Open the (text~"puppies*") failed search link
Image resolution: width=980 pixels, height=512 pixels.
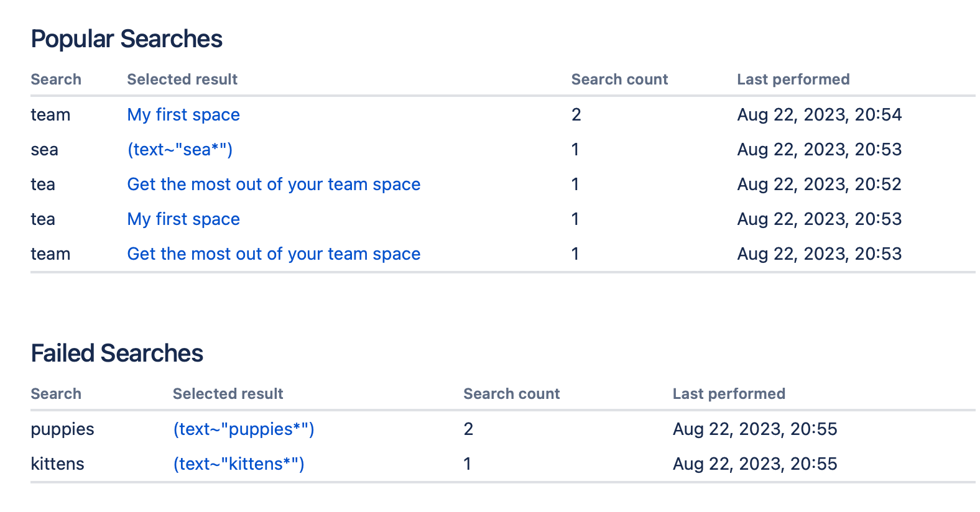click(x=244, y=429)
